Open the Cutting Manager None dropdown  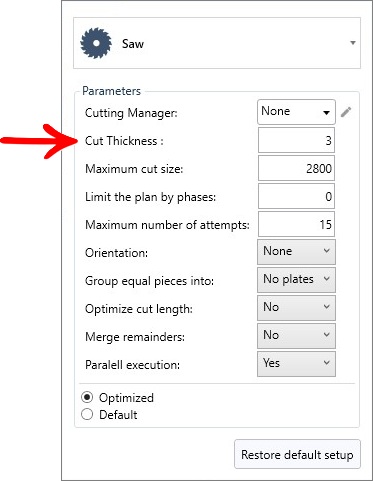tap(296, 112)
